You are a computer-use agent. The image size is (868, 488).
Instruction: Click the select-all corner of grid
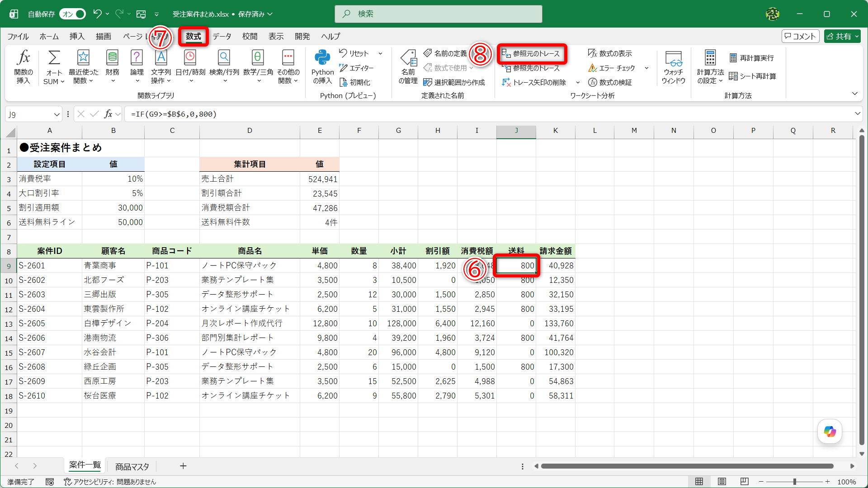10,132
